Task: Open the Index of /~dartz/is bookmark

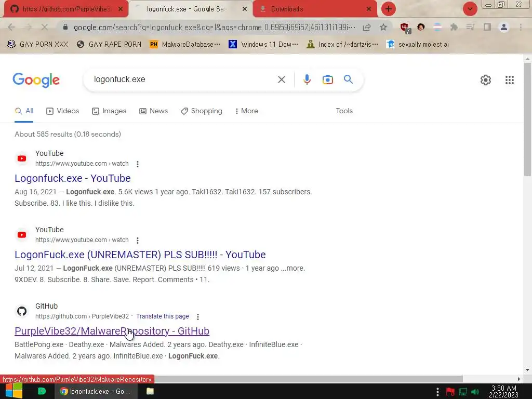Action: 342,45
